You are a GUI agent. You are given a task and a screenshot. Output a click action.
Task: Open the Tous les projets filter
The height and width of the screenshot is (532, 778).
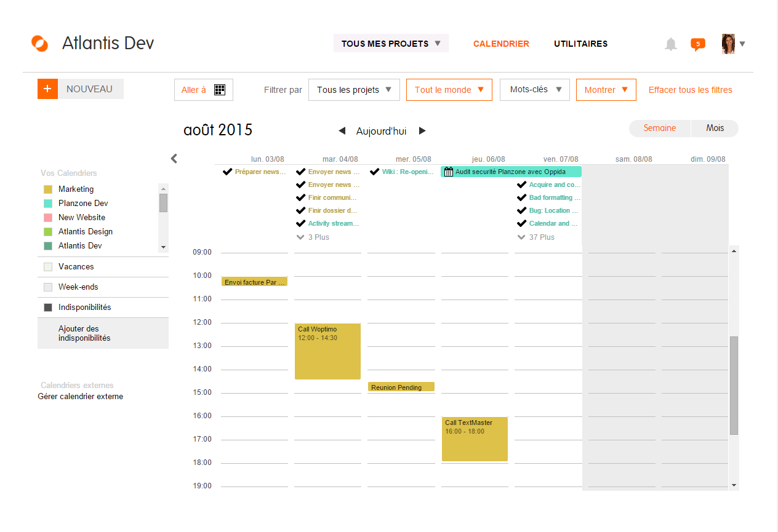[354, 90]
